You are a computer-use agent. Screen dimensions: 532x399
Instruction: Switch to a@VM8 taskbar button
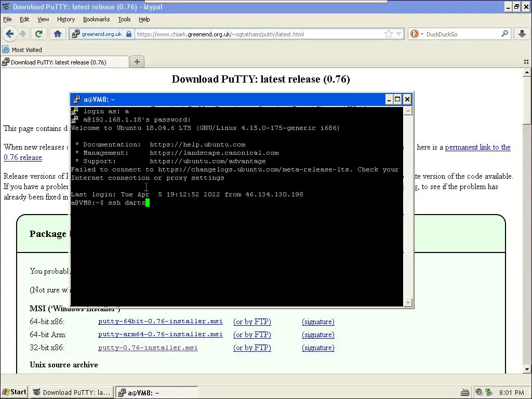point(157,393)
